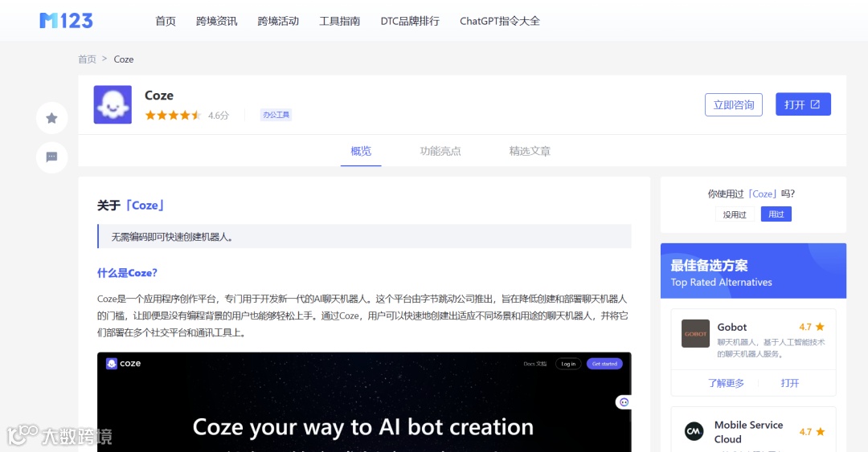Image resolution: width=868 pixels, height=452 pixels.
Task: Click the five-star rating icons under Coze
Action: [173, 115]
